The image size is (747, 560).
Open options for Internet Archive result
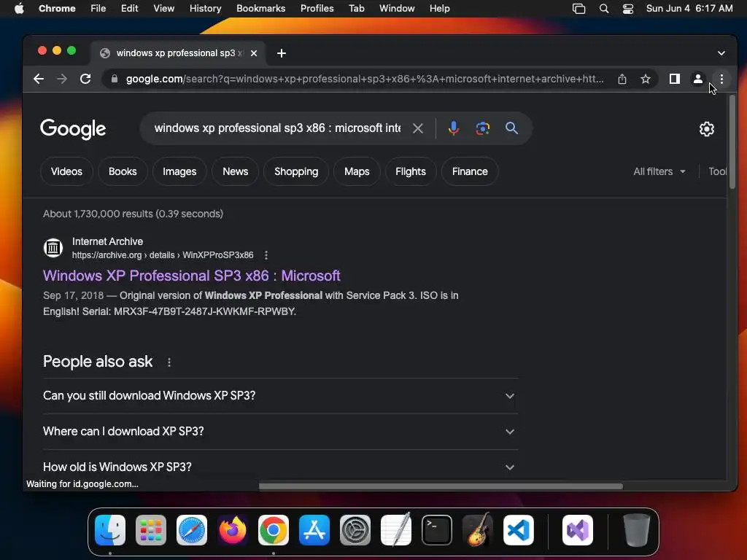[x=266, y=255]
